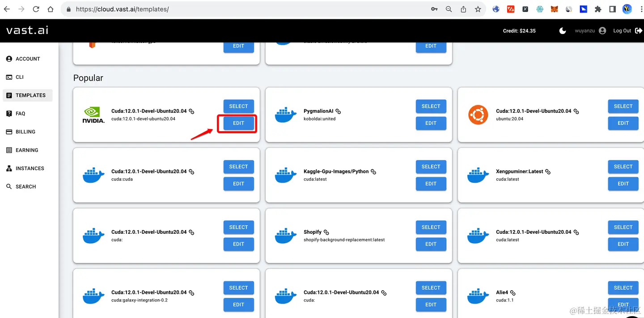The image size is (644, 318).
Task: Click the browser home icon
Action: click(x=51, y=9)
